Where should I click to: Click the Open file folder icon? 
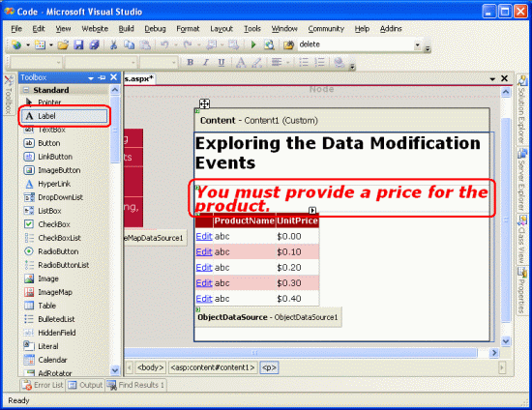63,44
